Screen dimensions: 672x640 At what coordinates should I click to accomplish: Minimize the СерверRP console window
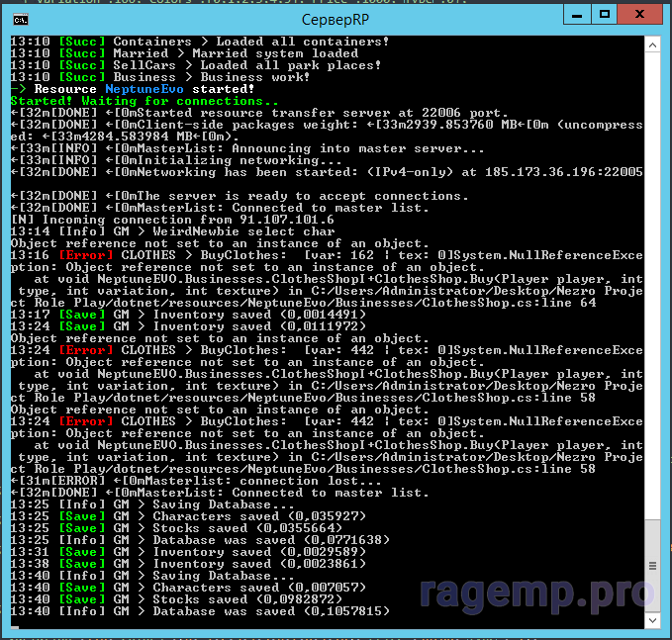(x=577, y=15)
